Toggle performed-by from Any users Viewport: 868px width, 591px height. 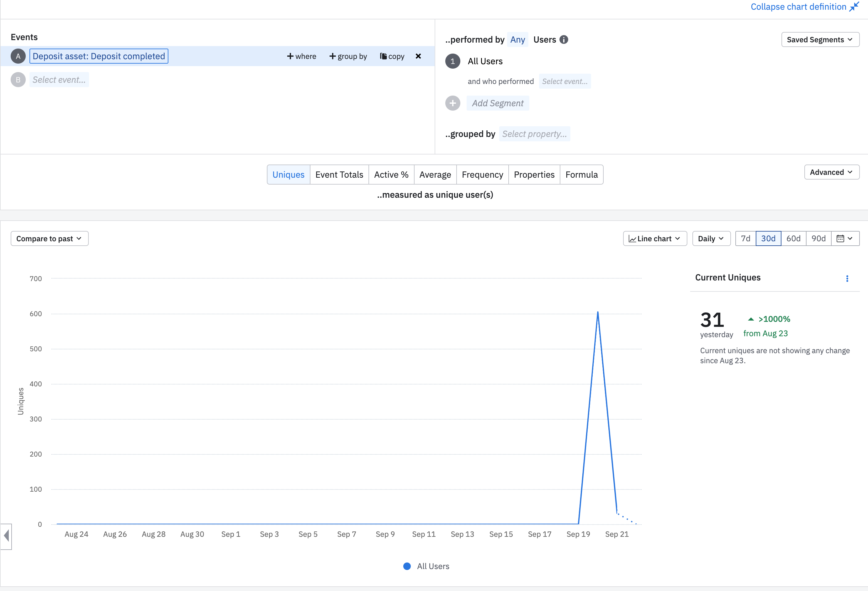point(518,39)
